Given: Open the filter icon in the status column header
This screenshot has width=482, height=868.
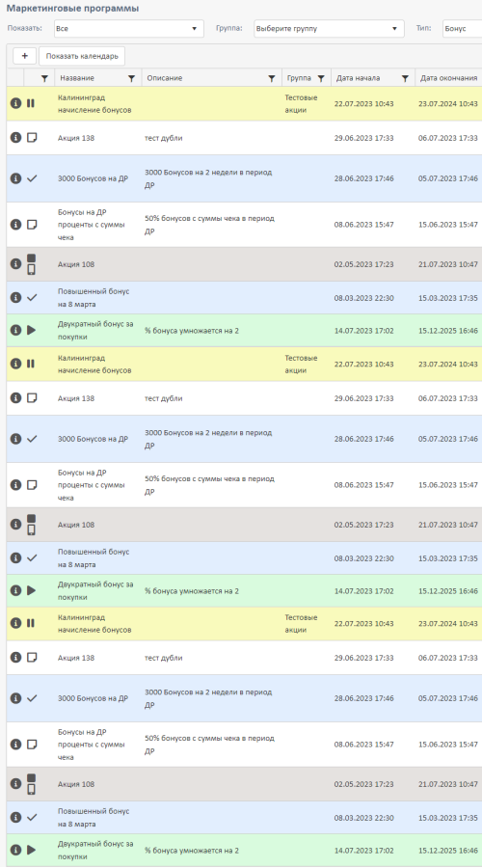Looking at the screenshot, I should pos(44,79).
